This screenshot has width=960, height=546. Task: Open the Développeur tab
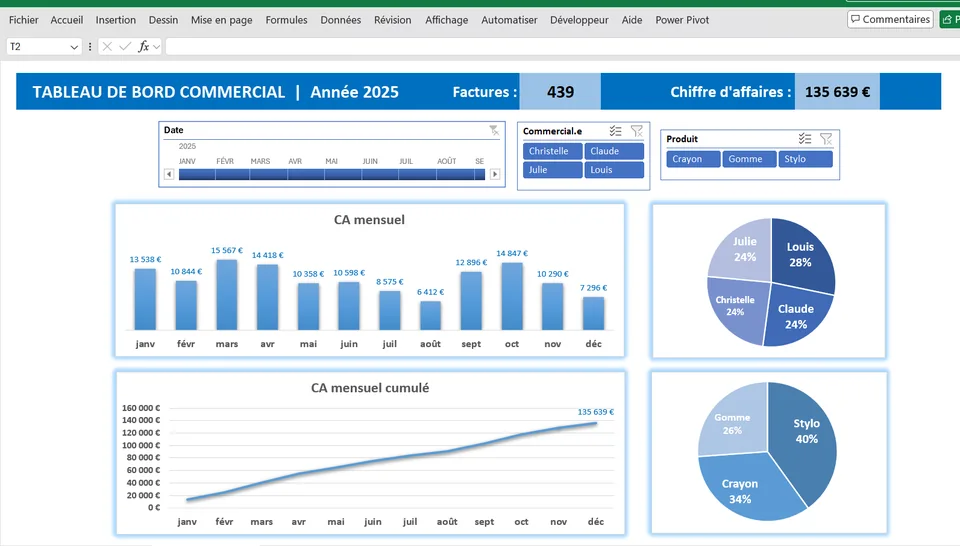579,20
